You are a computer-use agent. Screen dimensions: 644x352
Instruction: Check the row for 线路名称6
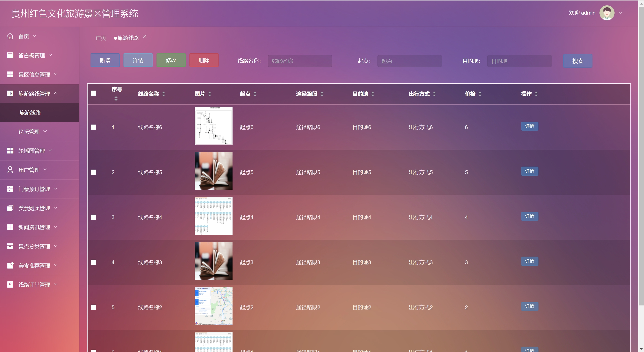tap(94, 127)
